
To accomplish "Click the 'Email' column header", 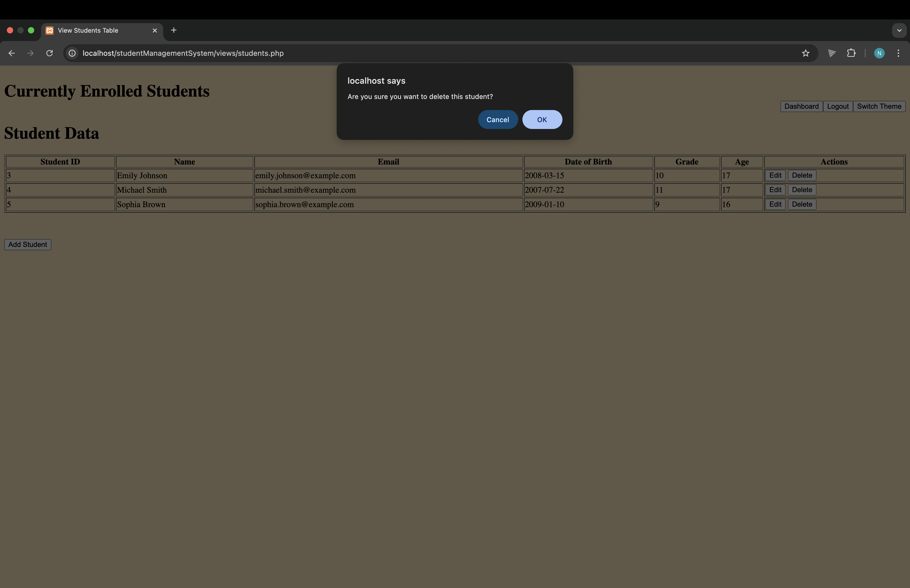I will [x=388, y=162].
